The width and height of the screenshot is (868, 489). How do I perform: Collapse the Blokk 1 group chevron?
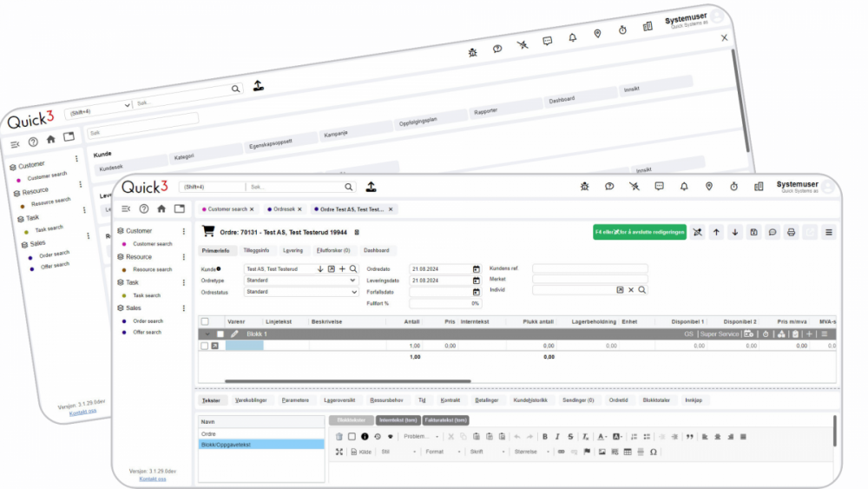pyautogui.click(x=207, y=334)
